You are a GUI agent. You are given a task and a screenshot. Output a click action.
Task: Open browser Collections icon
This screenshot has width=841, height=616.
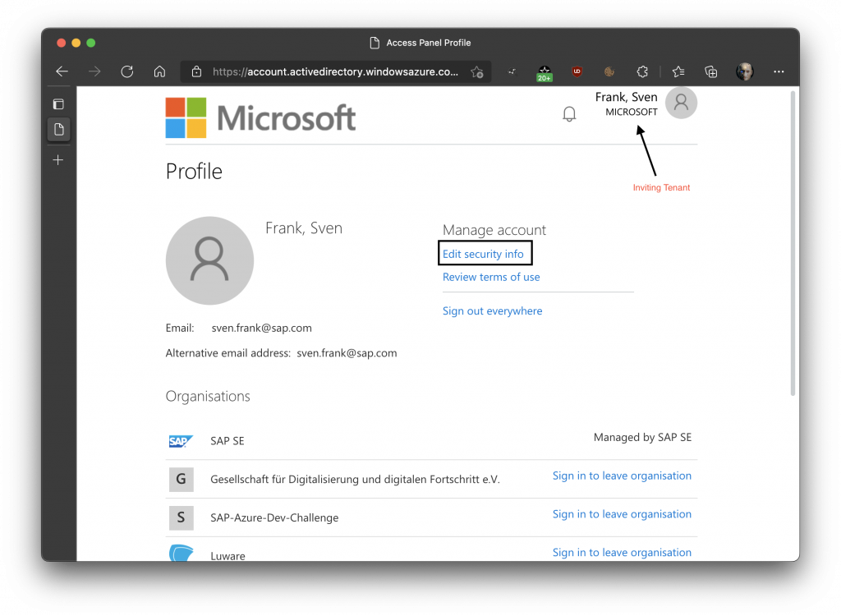pyautogui.click(x=711, y=71)
